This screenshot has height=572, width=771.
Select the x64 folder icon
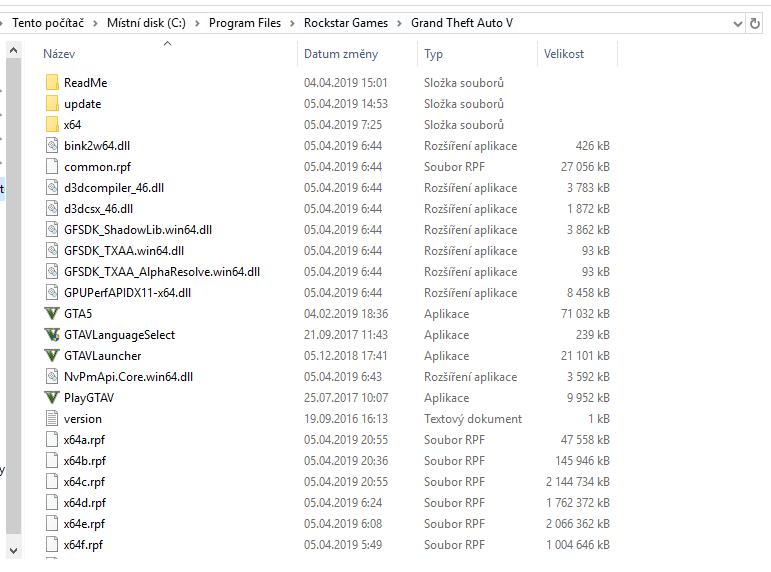point(52,124)
